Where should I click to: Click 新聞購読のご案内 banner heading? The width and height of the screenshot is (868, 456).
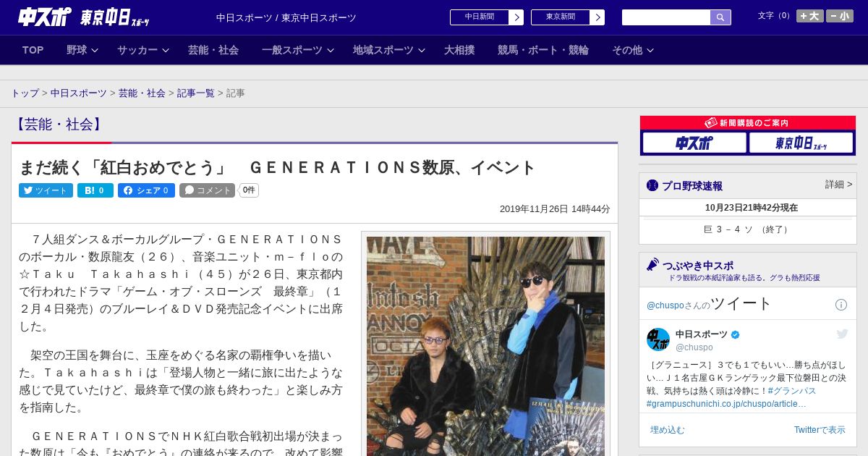pos(748,123)
